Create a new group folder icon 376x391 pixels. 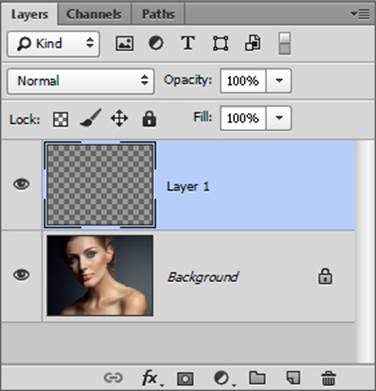click(257, 378)
